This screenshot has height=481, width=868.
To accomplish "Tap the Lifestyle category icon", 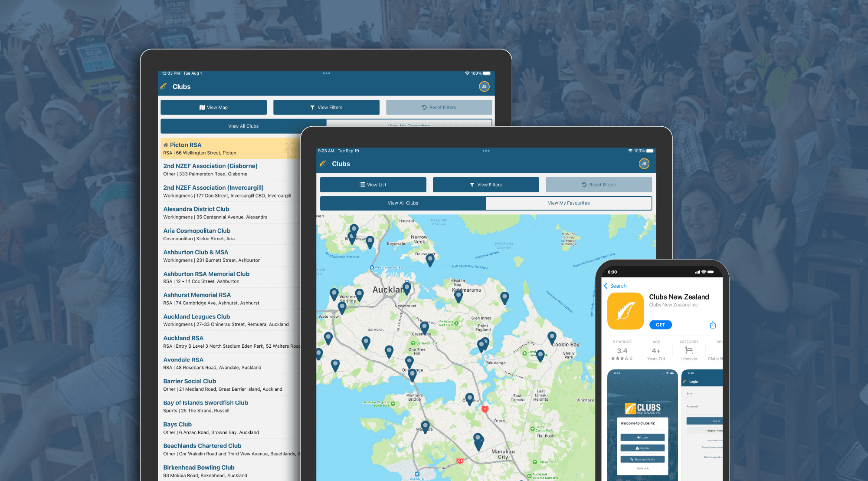I will [689, 350].
